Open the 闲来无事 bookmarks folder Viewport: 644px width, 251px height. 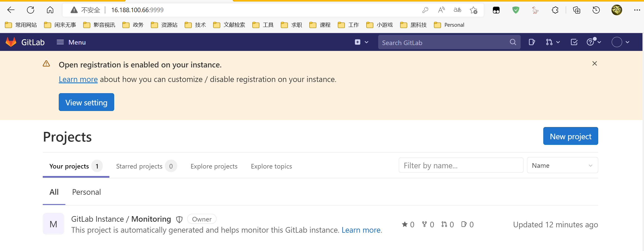pos(60,25)
